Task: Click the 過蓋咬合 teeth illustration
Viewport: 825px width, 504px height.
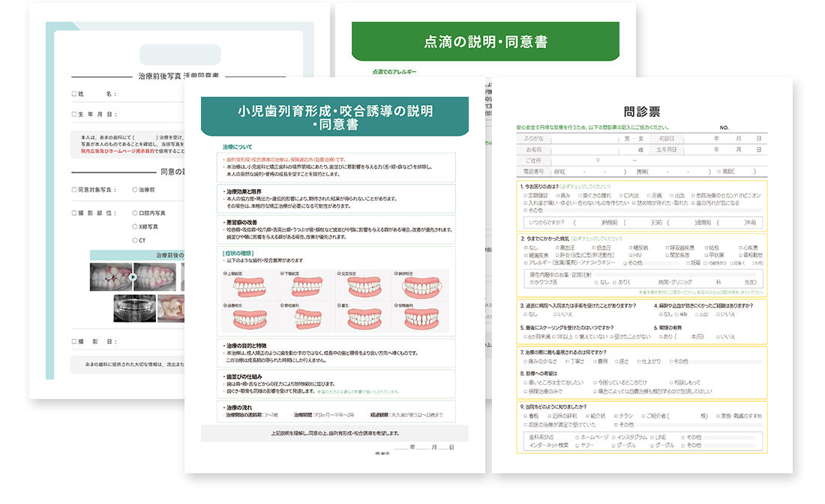Action: click(250, 319)
